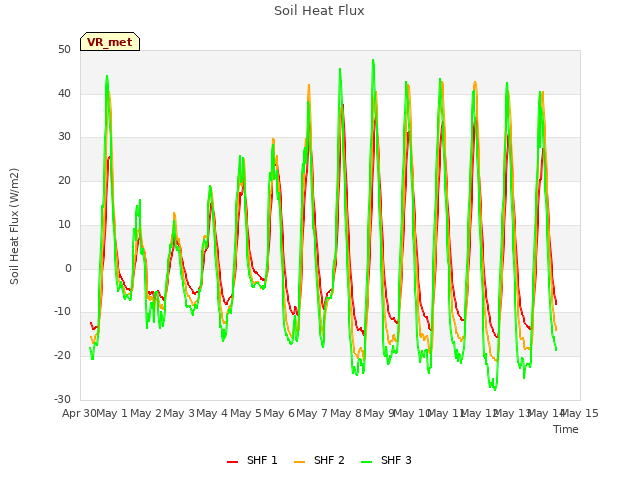Toggle the SHF 1 legend entry

click(x=252, y=460)
